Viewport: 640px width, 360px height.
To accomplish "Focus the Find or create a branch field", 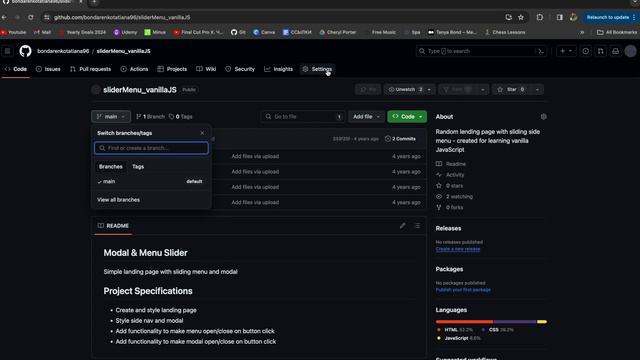I will point(151,148).
